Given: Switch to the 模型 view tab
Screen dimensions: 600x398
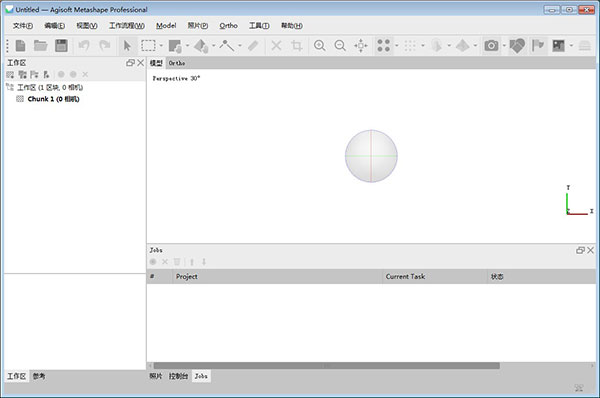Looking at the screenshot, I should tap(156, 63).
